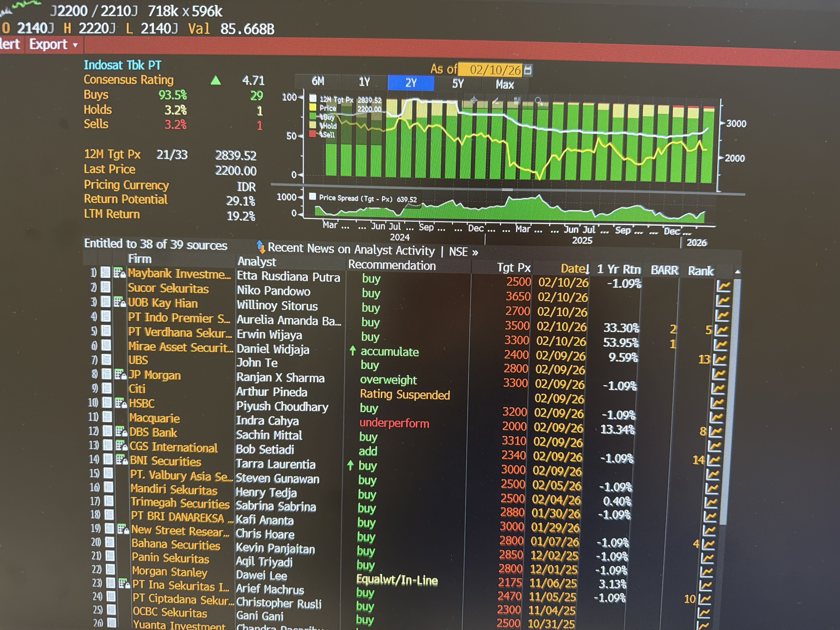Toggle the Price Spread legend checkbox
The width and height of the screenshot is (840, 630).
pyautogui.click(x=312, y=196)
